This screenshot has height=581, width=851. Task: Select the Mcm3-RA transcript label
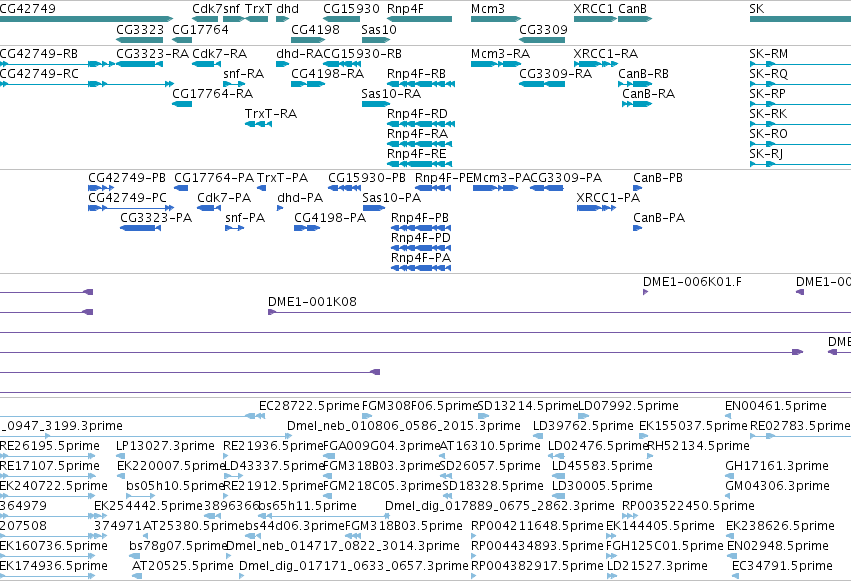[x=500, y=54]
